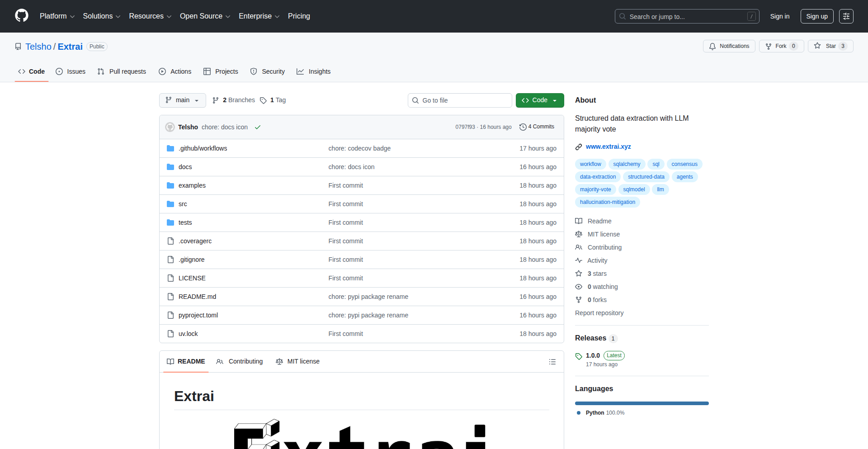Select the MIT license tab in README panel
Viewport: 868px width, 449px height.
(x=297, y=362)
